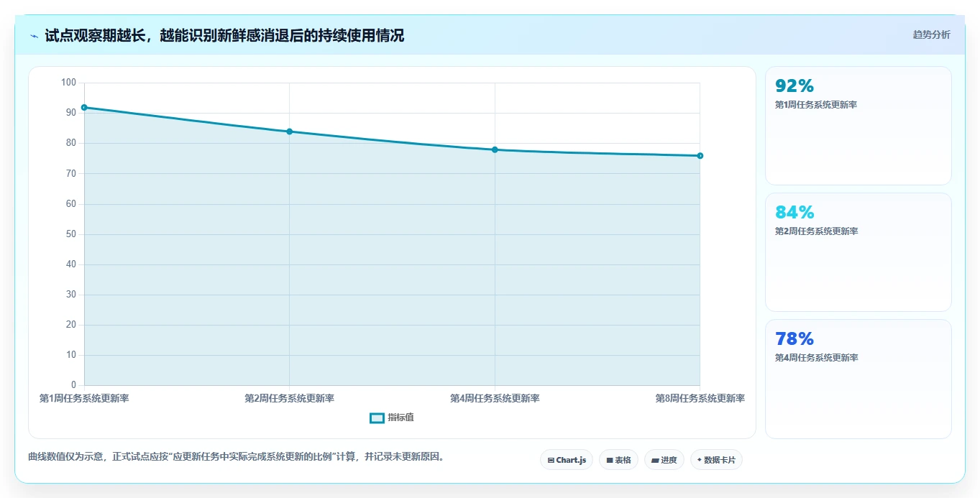
Task: Click the y-axis value 0
Action: [x=73, y=385]
